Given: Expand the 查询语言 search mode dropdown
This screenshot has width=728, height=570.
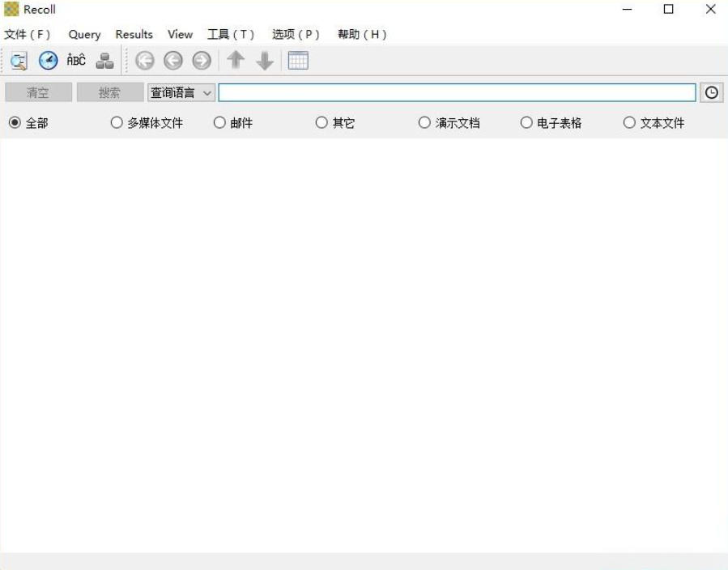Looking at the screenshot, I should pos(181,93).
